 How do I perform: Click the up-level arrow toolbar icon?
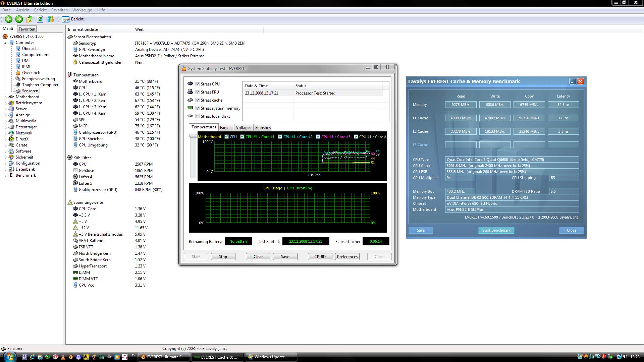pos(30,19)
